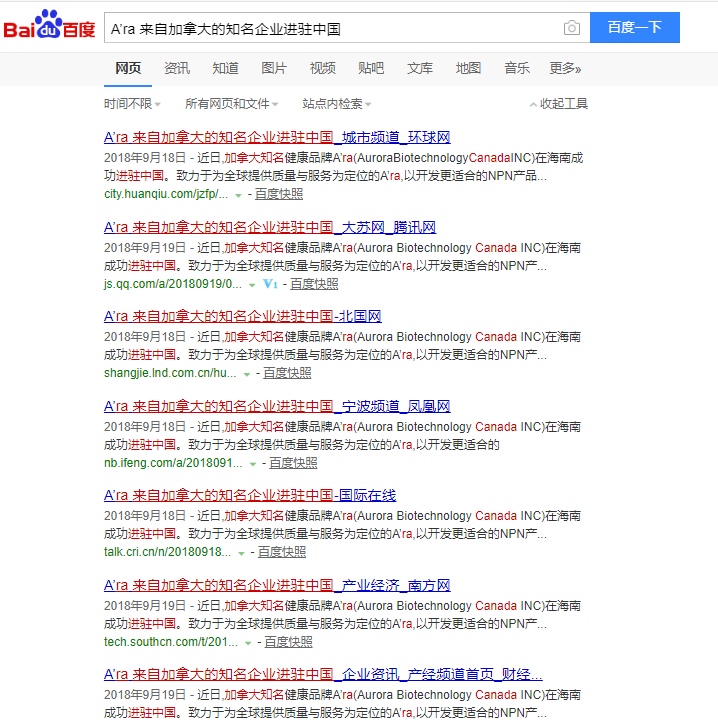This screenshot has width=718, height=723.
Task: Expand dropdown arrow next to js.qq.com URL
Action: click(252, 285)
